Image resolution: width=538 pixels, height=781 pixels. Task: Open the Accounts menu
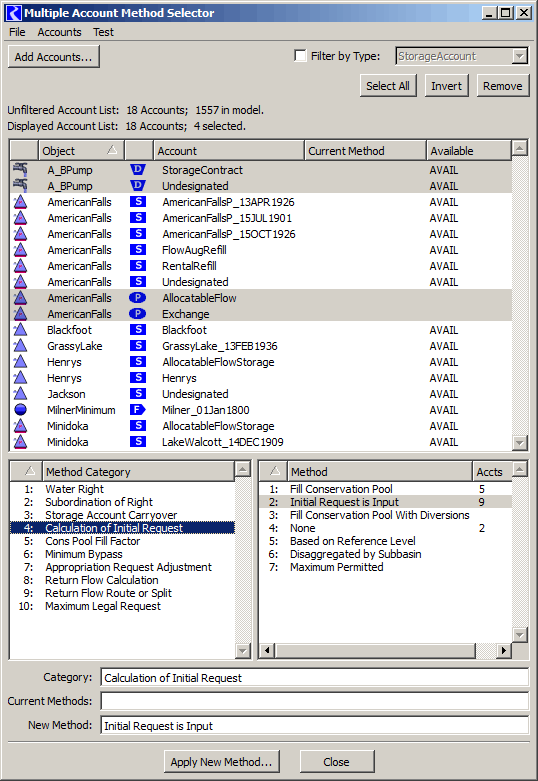(59, 32)
